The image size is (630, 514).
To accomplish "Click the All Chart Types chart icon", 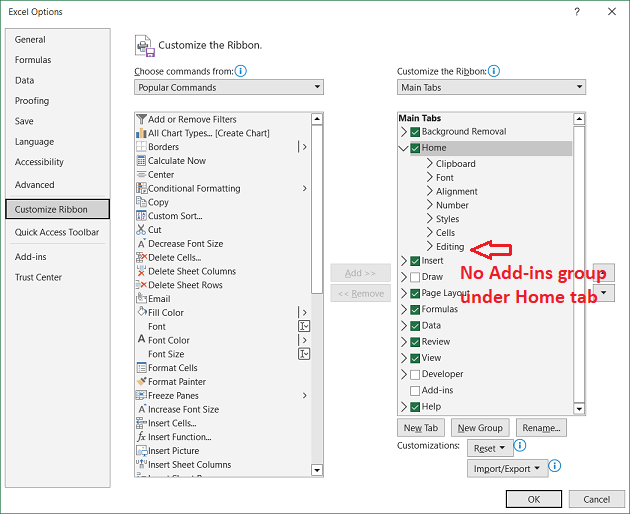I will tap(141, 133).
